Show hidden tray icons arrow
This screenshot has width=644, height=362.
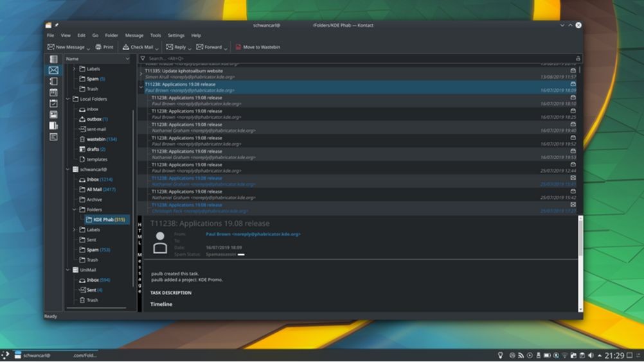pyautogui.click(x=600, y=356)
